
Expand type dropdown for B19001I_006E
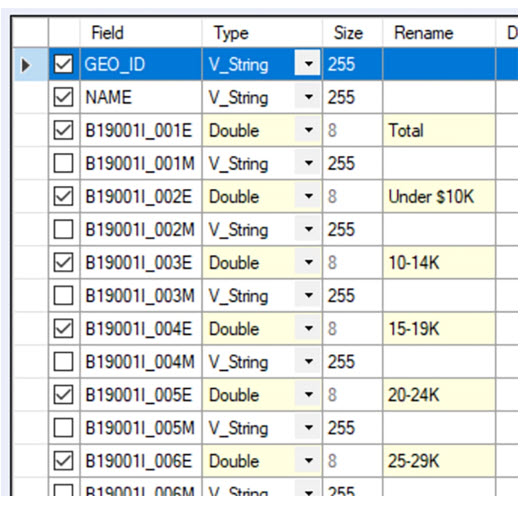pyautogui.click(x=308, y=461)
